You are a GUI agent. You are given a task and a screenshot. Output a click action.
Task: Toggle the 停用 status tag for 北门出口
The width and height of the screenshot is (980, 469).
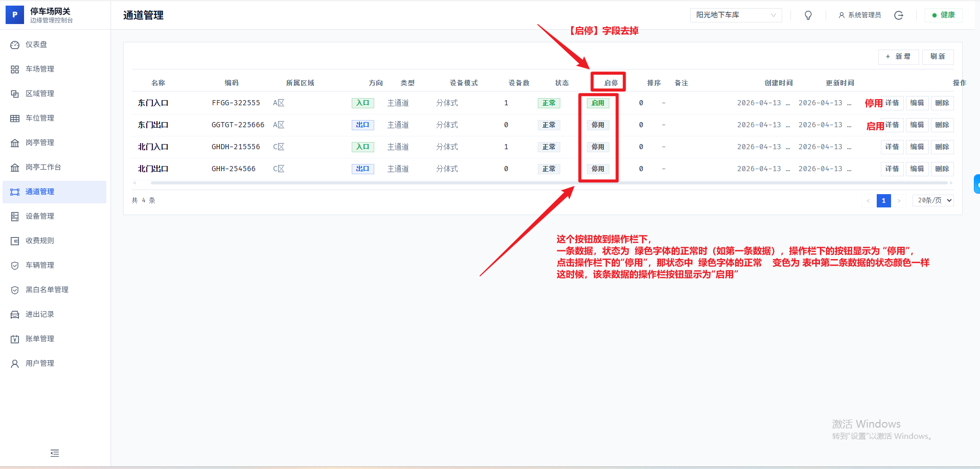click(x=598, y=169)
